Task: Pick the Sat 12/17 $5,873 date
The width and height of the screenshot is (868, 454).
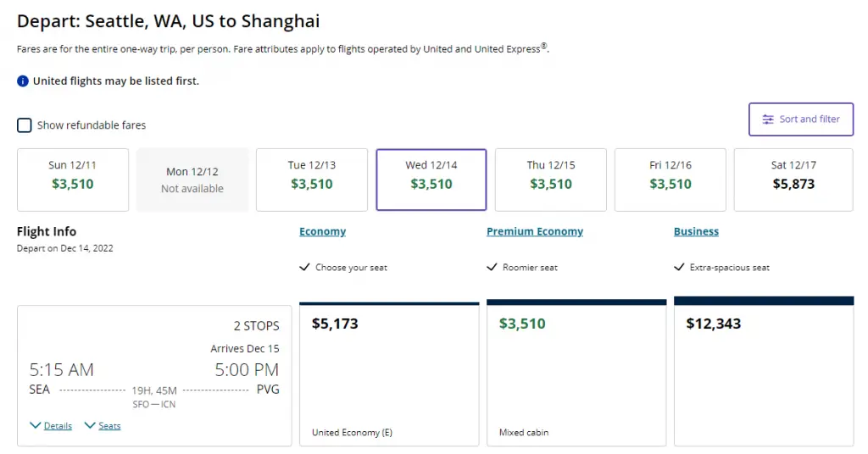Action: [x=793, y=180]
